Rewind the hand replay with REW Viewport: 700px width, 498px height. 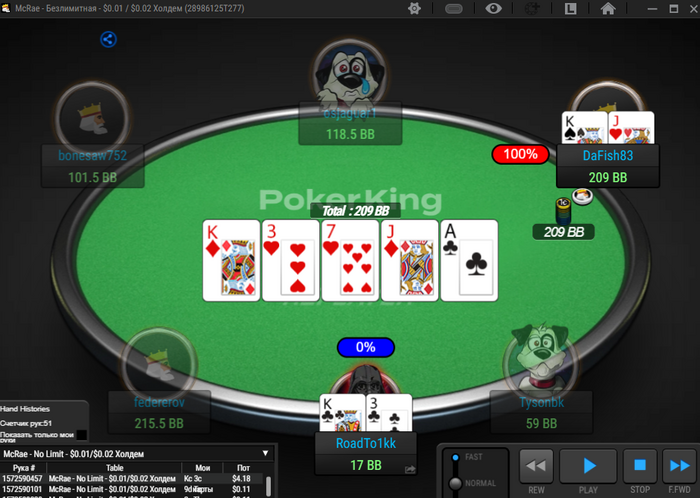click(x=536, y=466)
